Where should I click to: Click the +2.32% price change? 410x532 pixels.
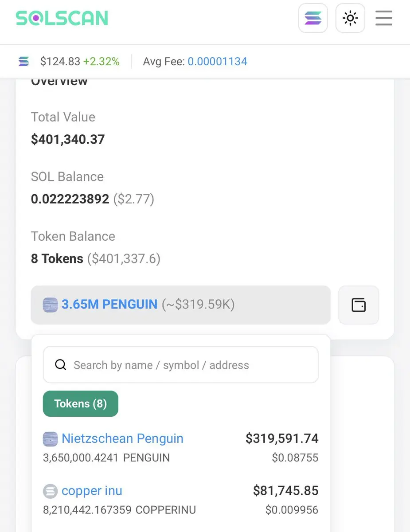click(101, 62)
